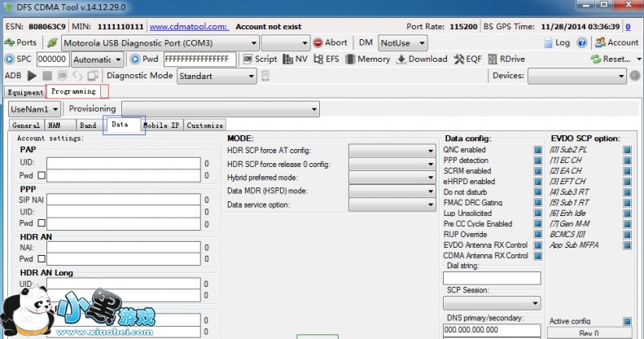
Task: Toggle eHRPD enabled checkbox
Action: (537, 182)
